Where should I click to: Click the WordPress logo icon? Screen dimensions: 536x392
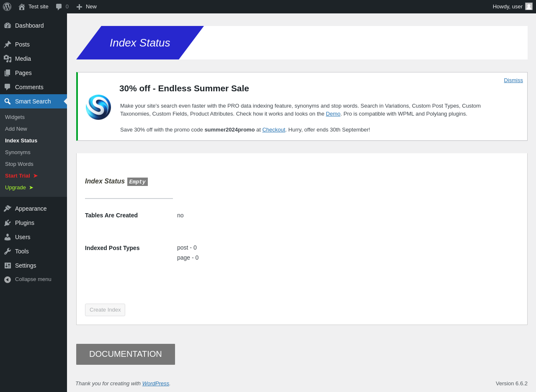(7, 7)
